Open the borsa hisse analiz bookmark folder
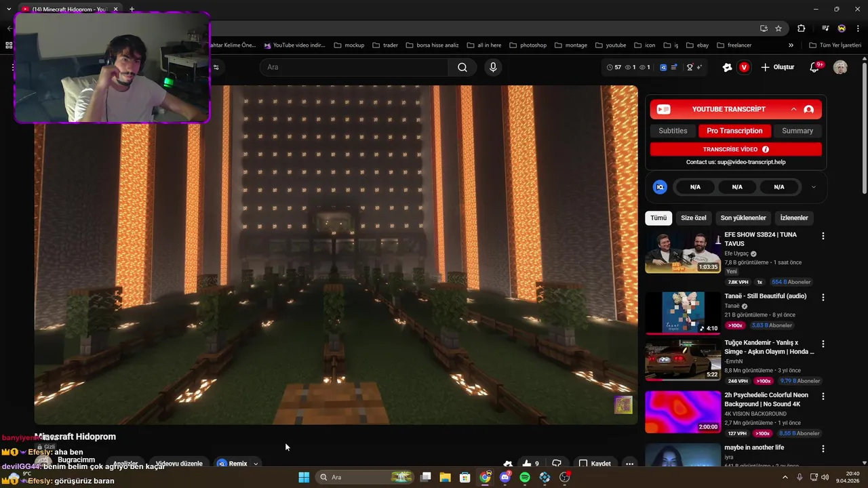 pos(432,45)
